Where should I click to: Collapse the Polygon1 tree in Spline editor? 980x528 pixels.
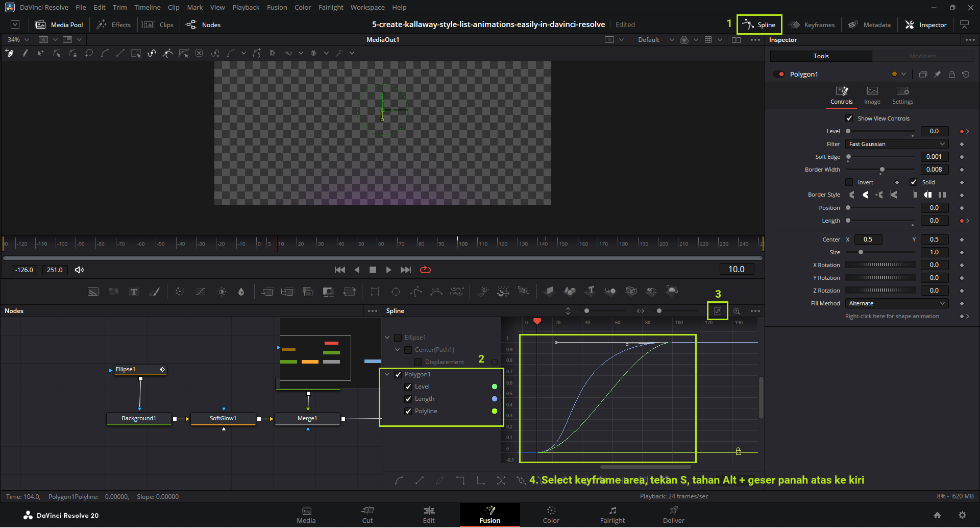[x=387, y=374]
